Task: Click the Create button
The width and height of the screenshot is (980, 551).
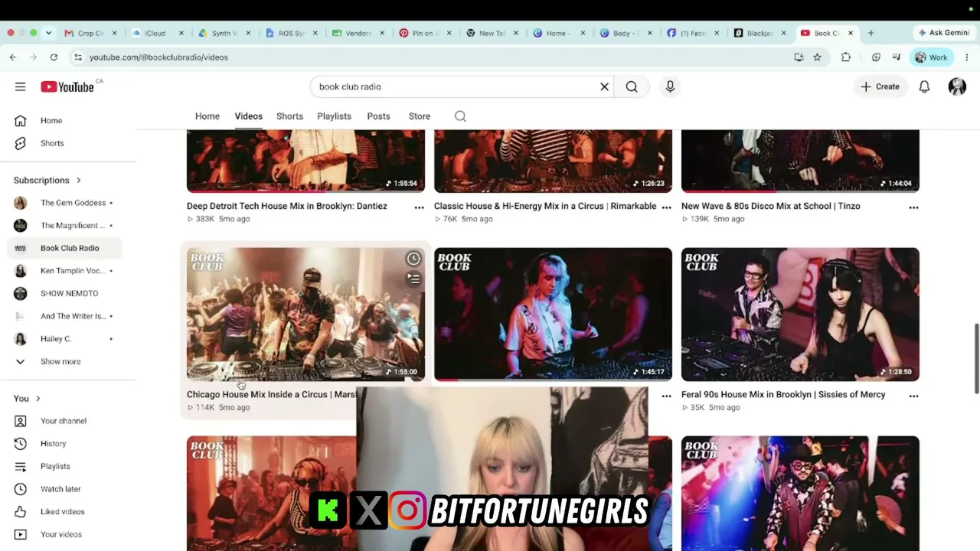Action: pos(880,86)
